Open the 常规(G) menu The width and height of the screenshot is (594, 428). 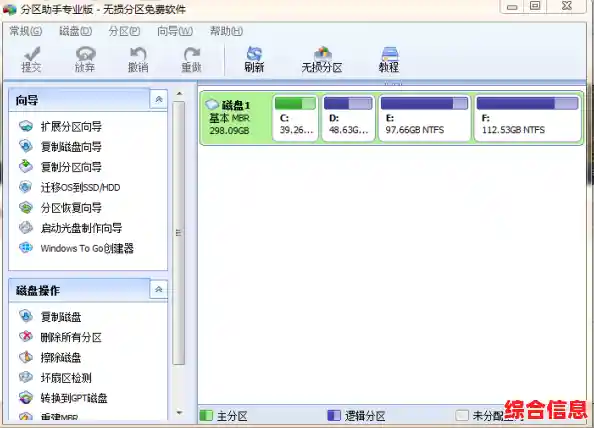pos(26,31)
